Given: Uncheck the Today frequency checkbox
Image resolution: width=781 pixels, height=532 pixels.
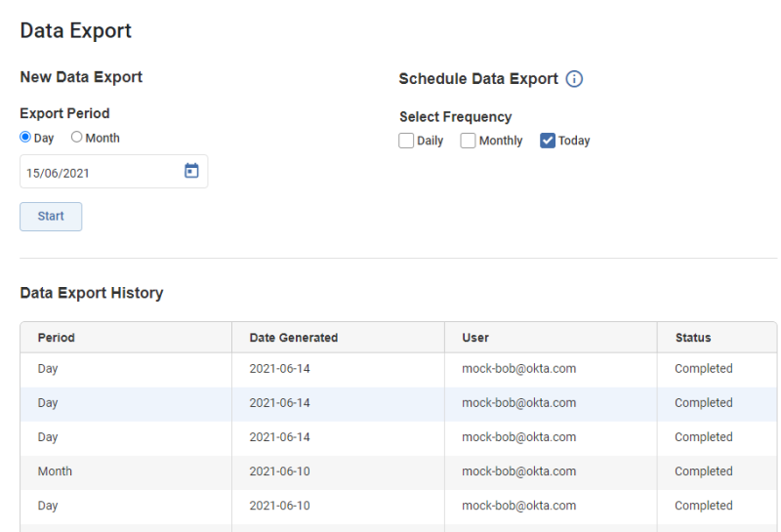Looking at the screenshot, I should click(548, 141).
